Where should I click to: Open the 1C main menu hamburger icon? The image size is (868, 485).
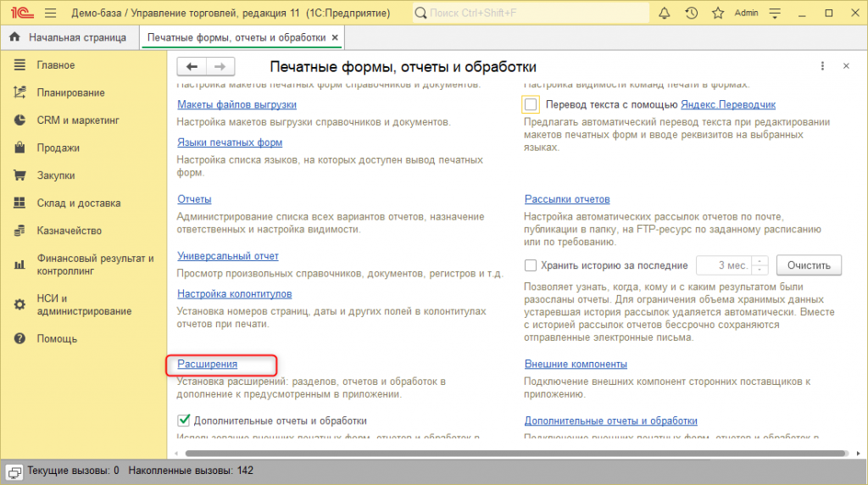50,13
